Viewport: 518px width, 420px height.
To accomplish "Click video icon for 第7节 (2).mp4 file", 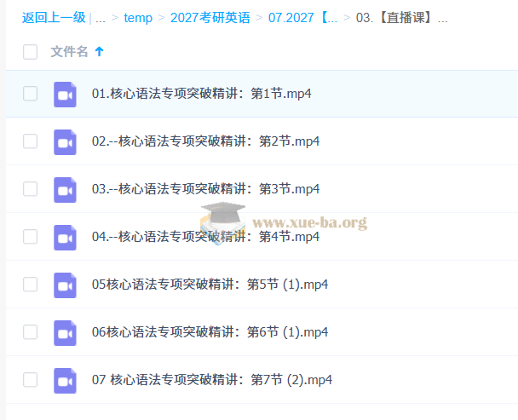I will tap(65, 380).
